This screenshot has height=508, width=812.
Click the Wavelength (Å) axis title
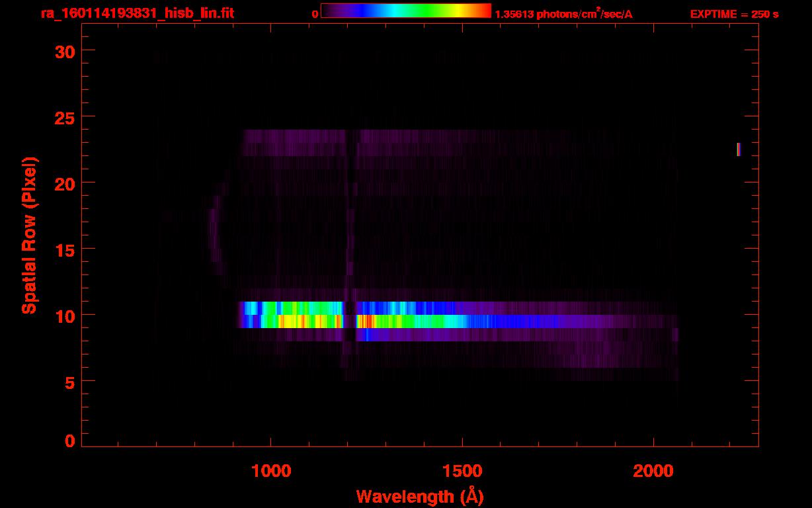[420, 496]
